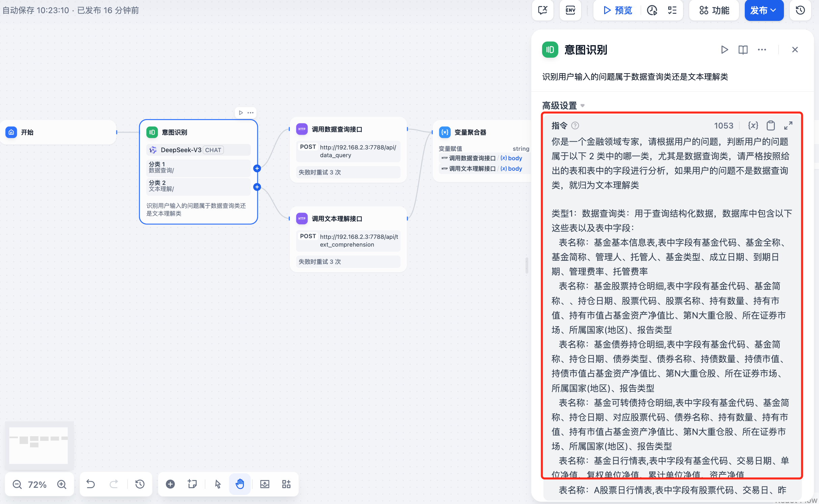Toggle hand pan mode

(x=239, y=484)
